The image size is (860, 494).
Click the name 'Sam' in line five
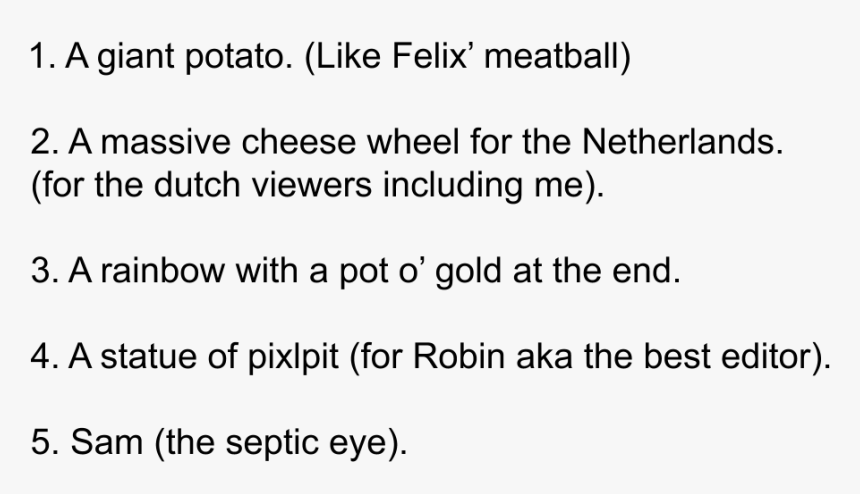106,442
